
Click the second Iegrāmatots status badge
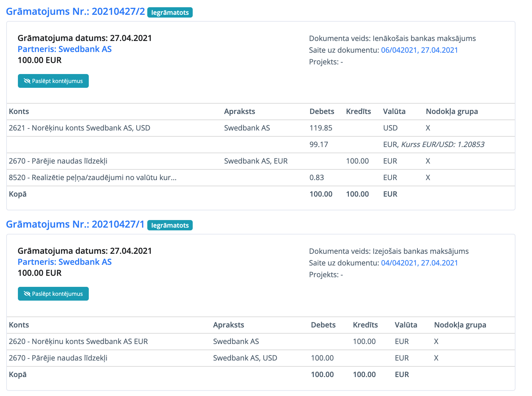point(170,225)
